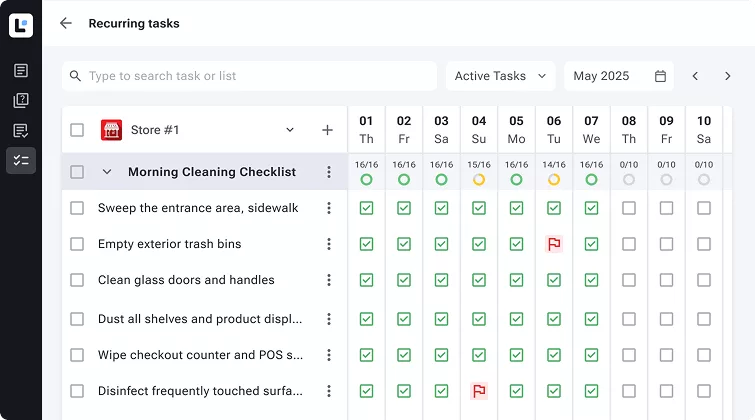Click the Store #1 shop icon
Screen dimensions: 755x420
pos(111,130)
